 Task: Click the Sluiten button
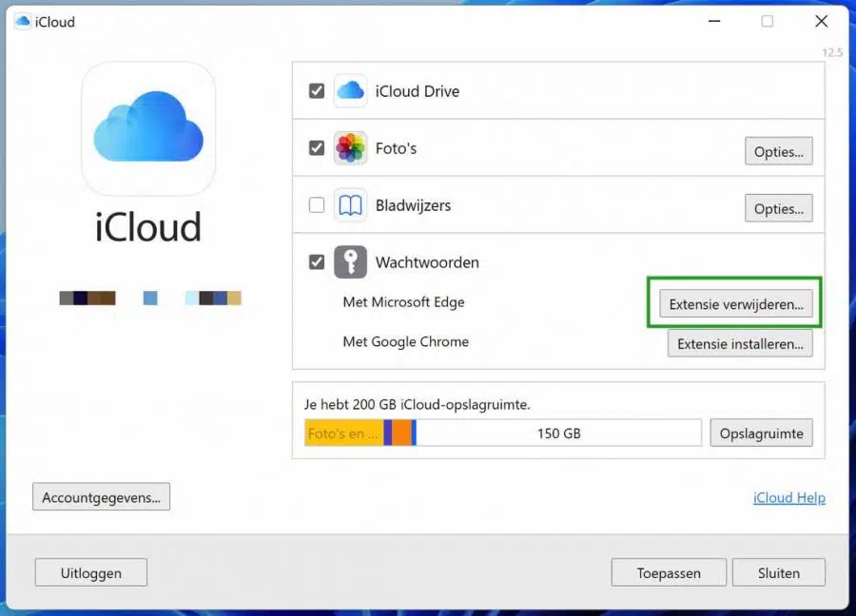coord(779,573)
